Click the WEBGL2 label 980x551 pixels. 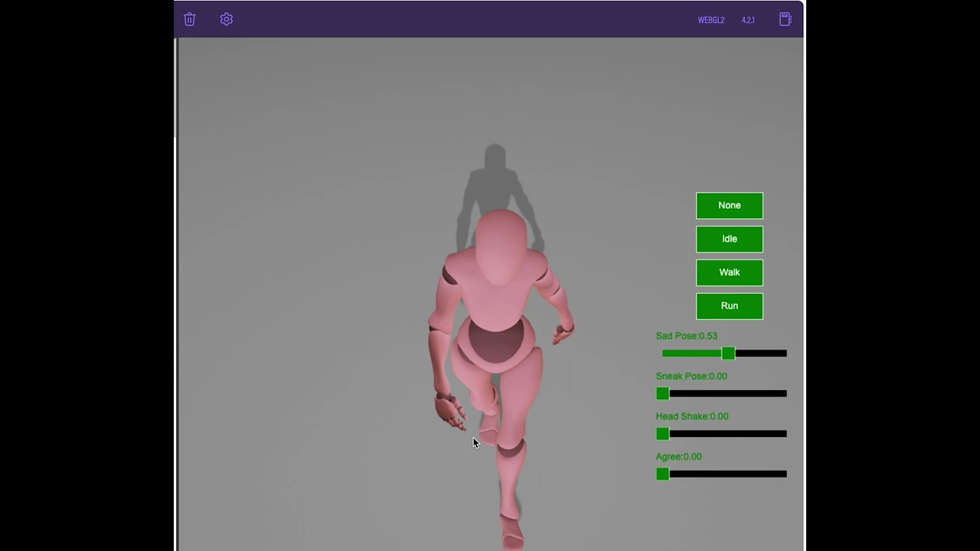coord(710,21)
